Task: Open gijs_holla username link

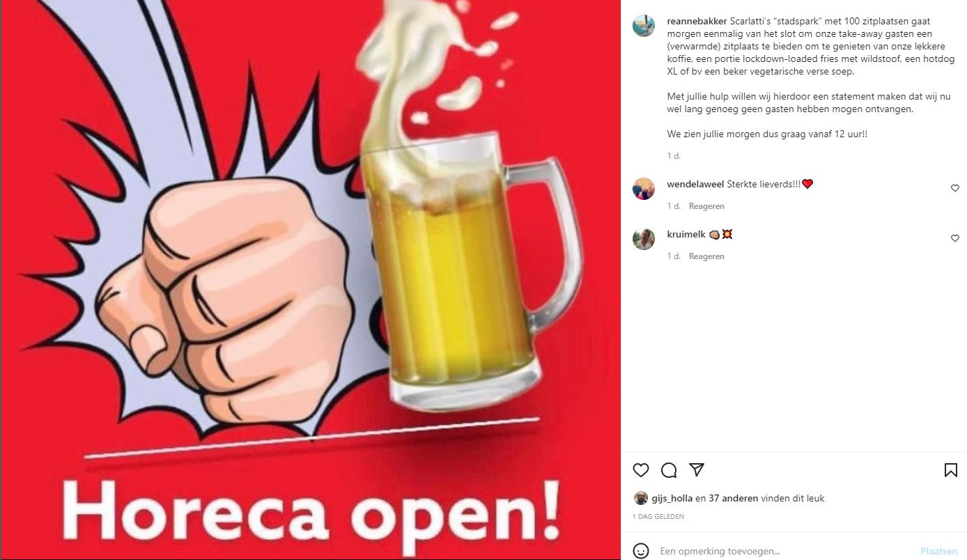Action: [x=672, y=498]
